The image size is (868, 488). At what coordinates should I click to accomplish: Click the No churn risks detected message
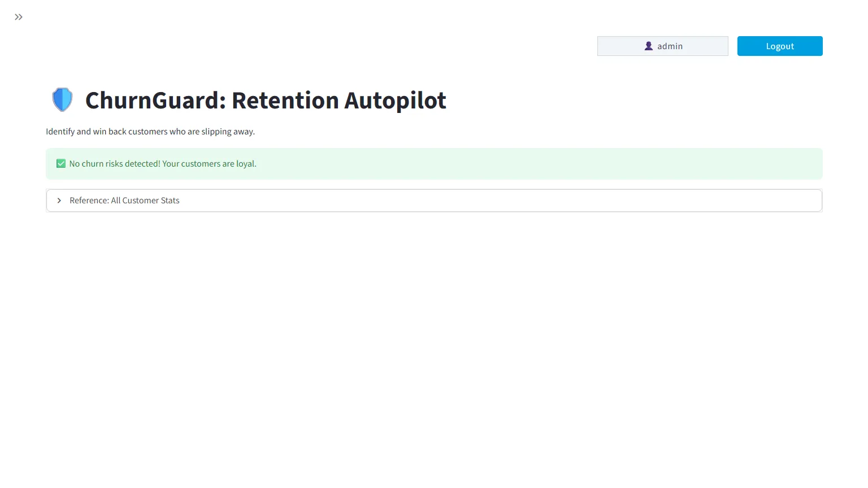(115, 164)
